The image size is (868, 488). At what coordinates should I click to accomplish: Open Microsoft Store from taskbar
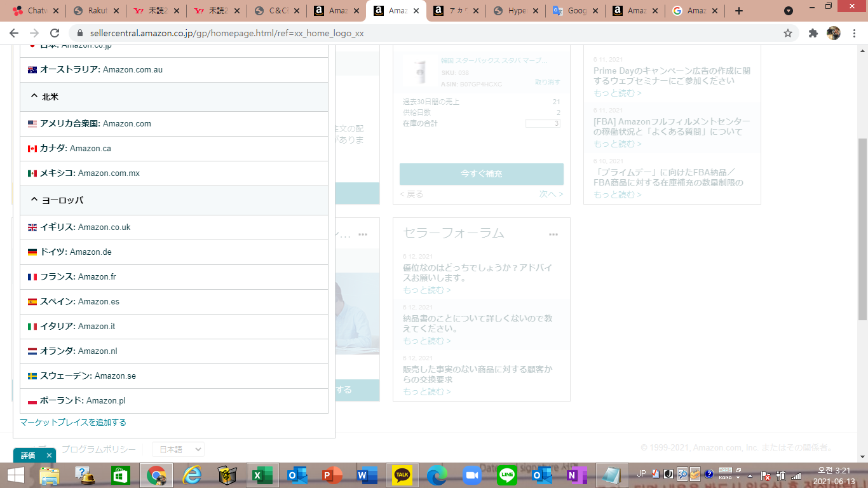[x=120, y=475]
